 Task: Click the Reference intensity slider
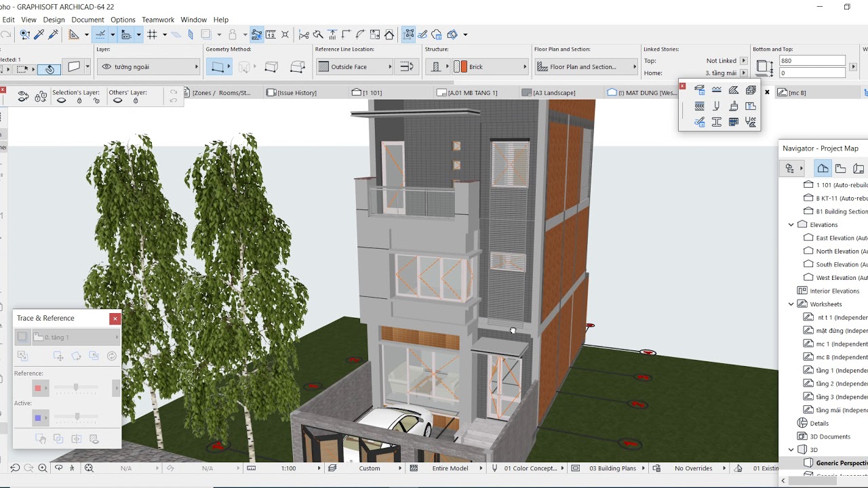pyautogui.click(x=76, y=388)
